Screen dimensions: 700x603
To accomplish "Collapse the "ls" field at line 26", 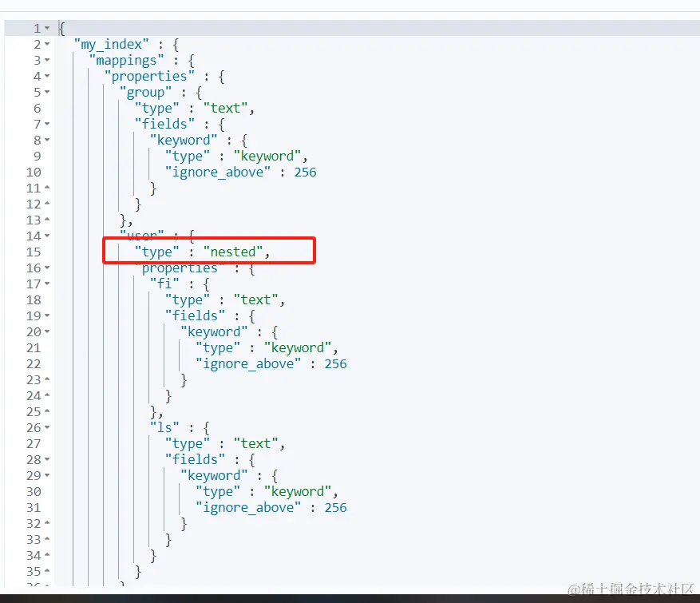I will tap(47, 428).
